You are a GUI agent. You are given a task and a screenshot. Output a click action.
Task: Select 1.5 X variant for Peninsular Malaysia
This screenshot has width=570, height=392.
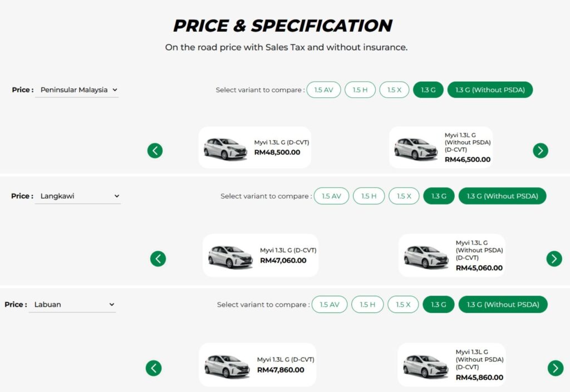pyautogui.click(x=394, y=90)
